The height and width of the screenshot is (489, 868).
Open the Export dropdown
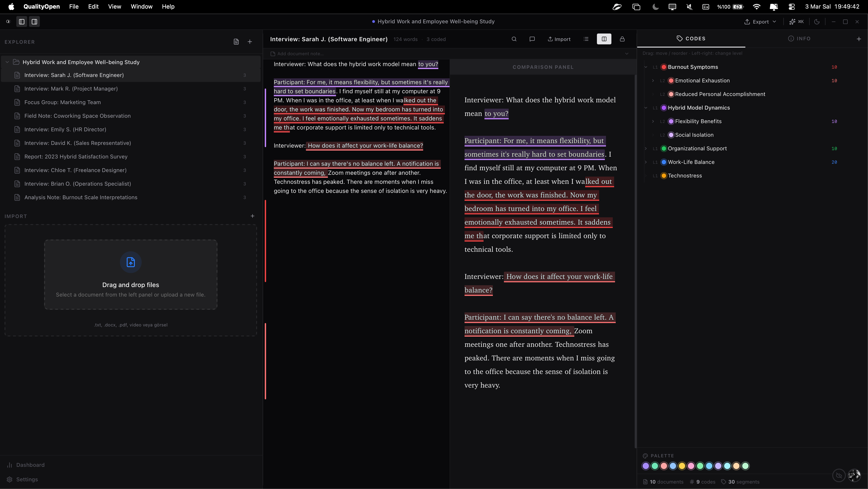760,22
